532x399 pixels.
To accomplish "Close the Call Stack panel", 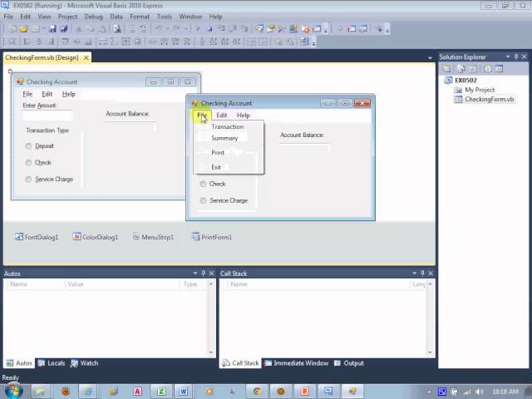I will pyautogui.click(x=431, y=273).
